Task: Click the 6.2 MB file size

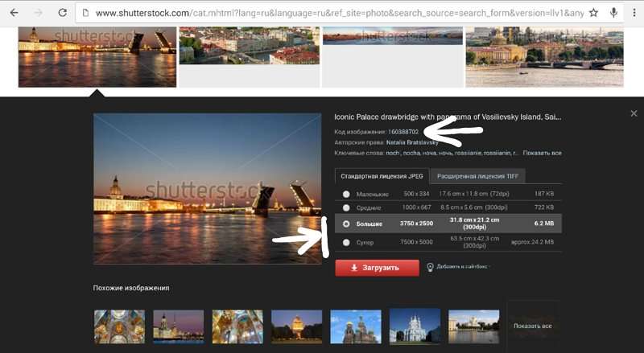Action: click(x=544, y=224)
